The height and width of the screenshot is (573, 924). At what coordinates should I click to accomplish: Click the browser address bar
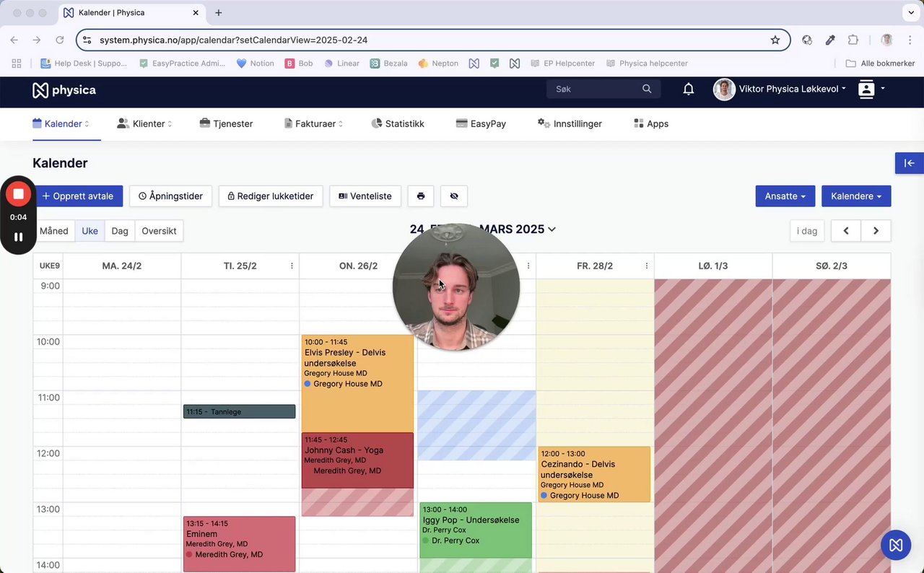tap(433, 40)
